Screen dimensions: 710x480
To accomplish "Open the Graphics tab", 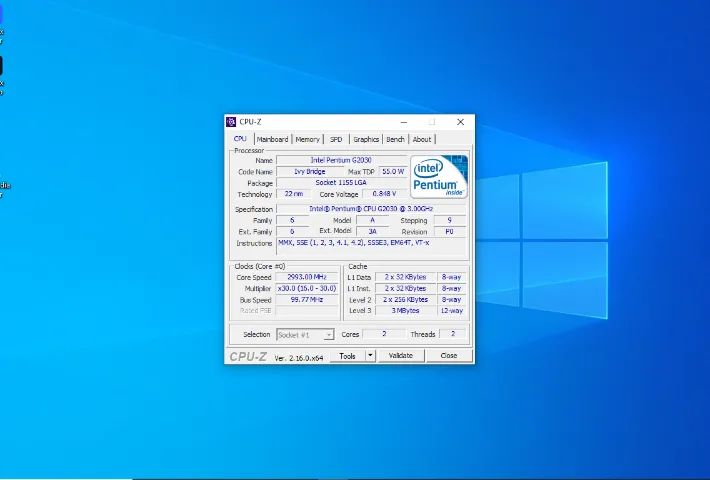I will point(366,139).
